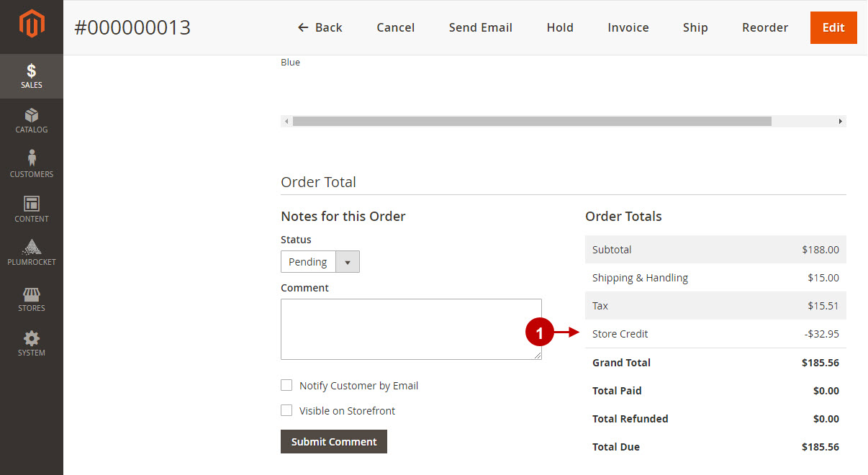Open the Stores menu
868x475 pixels.
point(32,299)
